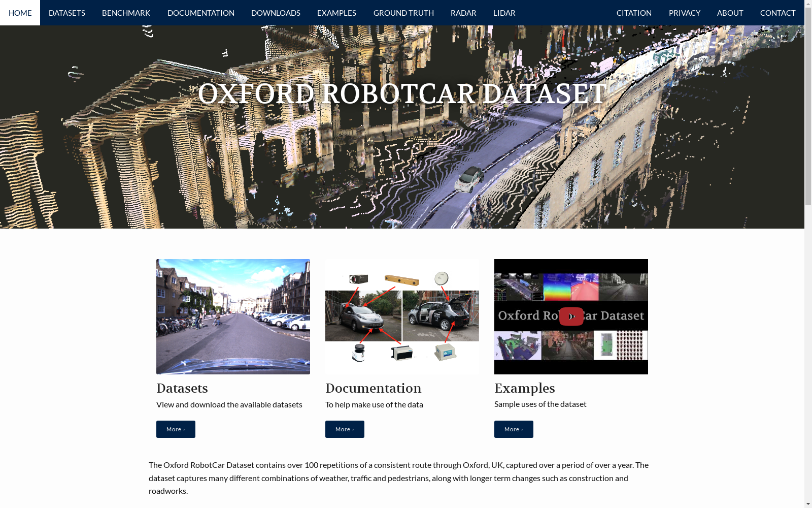Open the CITATION page
Screen dimensions: 812x508
[x=634, y=13]
